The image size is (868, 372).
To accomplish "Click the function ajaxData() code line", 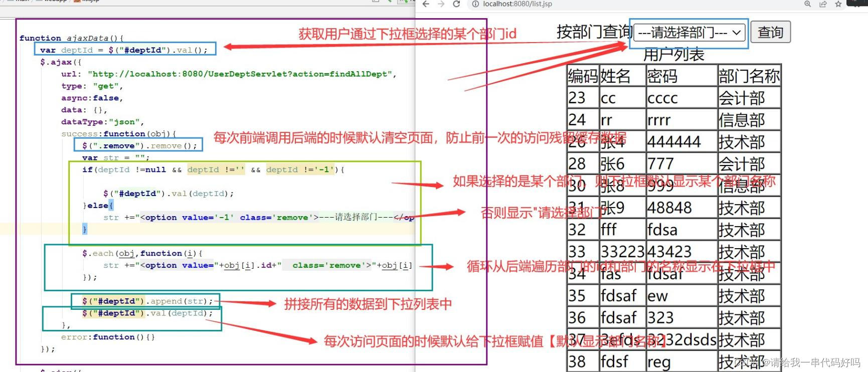I will coord(71,38).
